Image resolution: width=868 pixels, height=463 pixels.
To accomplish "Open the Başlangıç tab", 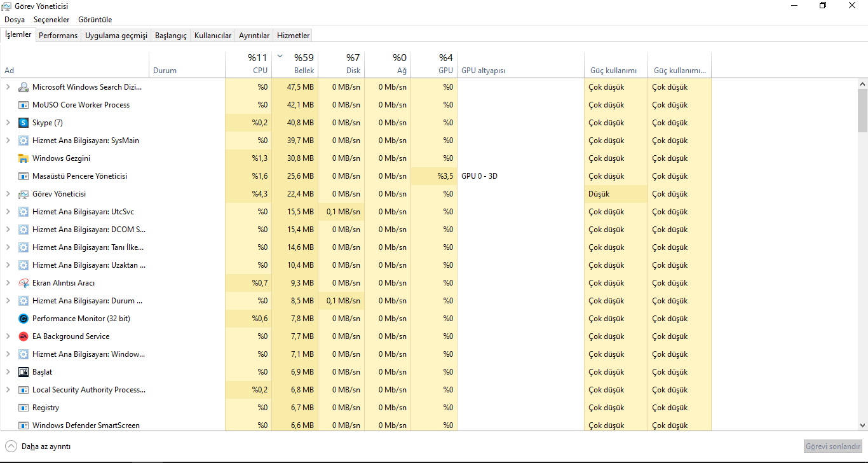I will pos(170,36).
